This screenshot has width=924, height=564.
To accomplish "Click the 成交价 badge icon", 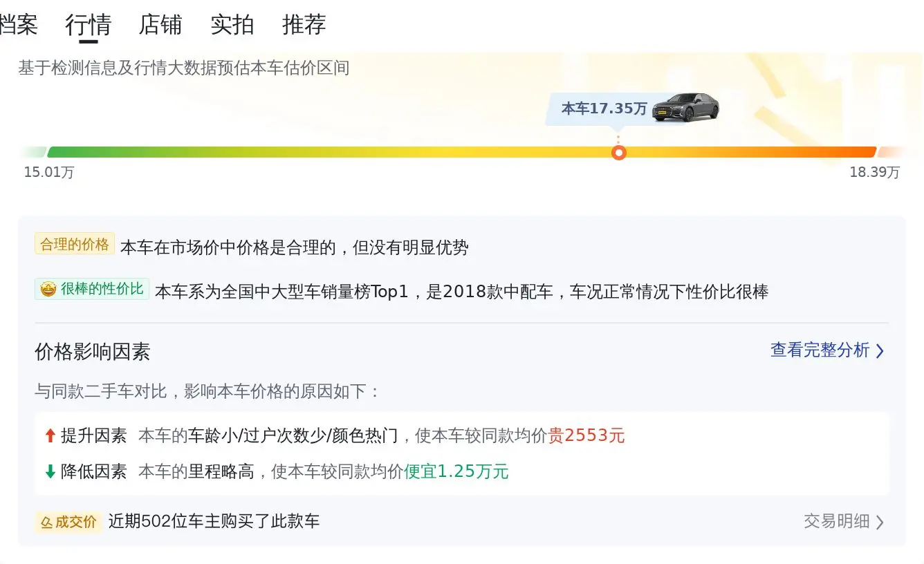I will pyautogui.click(x=46, y=522).
